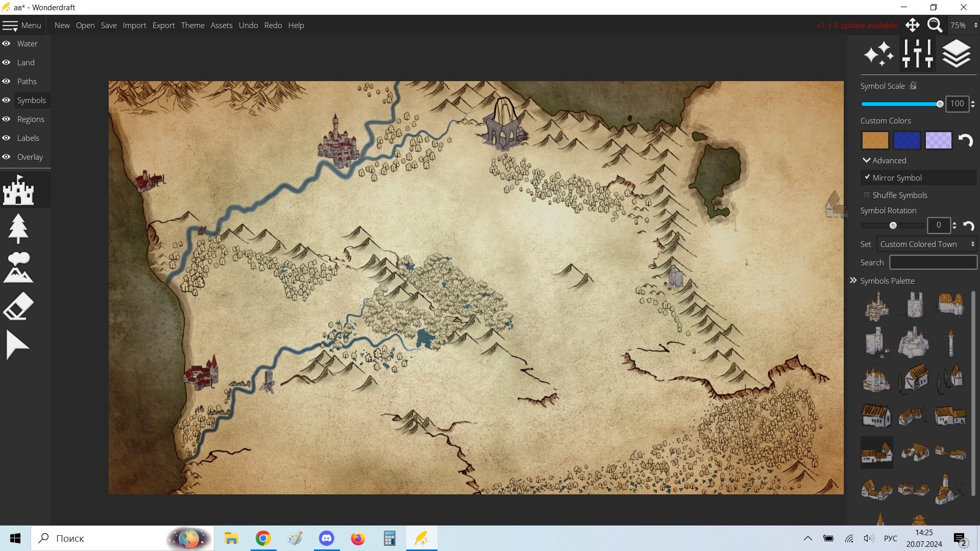Hide the Water layer eye icon
The image size is (980, 551).
tap(6, 44)
